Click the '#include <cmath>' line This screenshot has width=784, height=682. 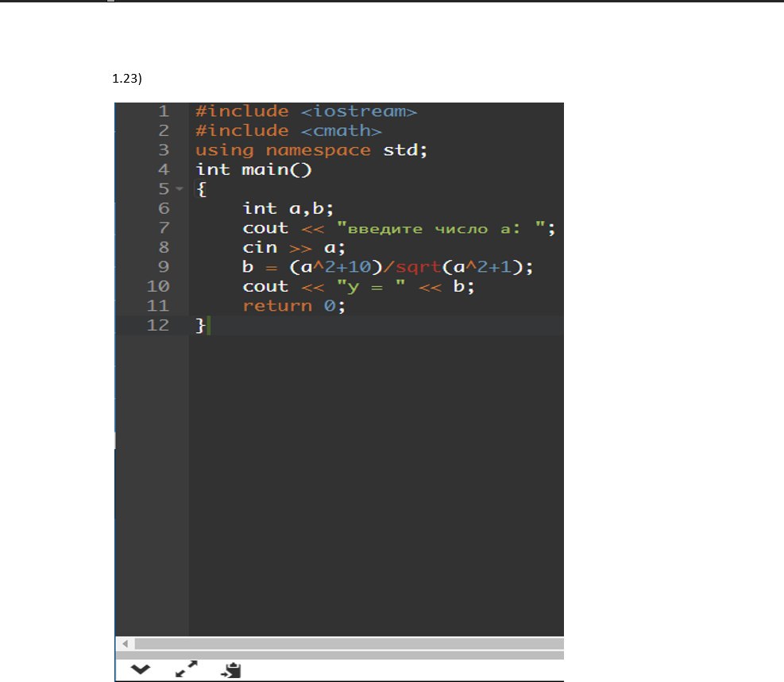[x=288, y=130]
